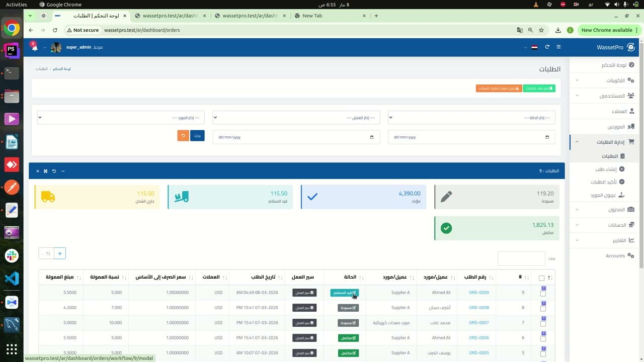Bookmark page with star icon in address bar
The image size is (644, 362).
541,30
